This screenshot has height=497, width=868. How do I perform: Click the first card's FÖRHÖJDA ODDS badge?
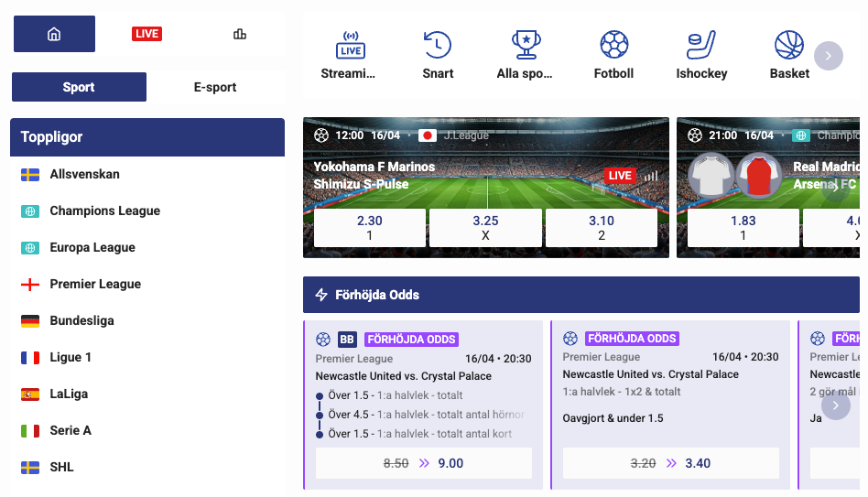click(x=411, y=340)
